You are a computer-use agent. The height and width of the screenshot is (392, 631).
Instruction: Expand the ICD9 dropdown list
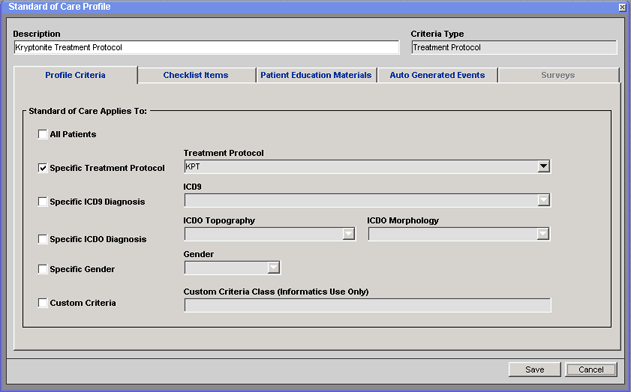(x=543, y=200)
